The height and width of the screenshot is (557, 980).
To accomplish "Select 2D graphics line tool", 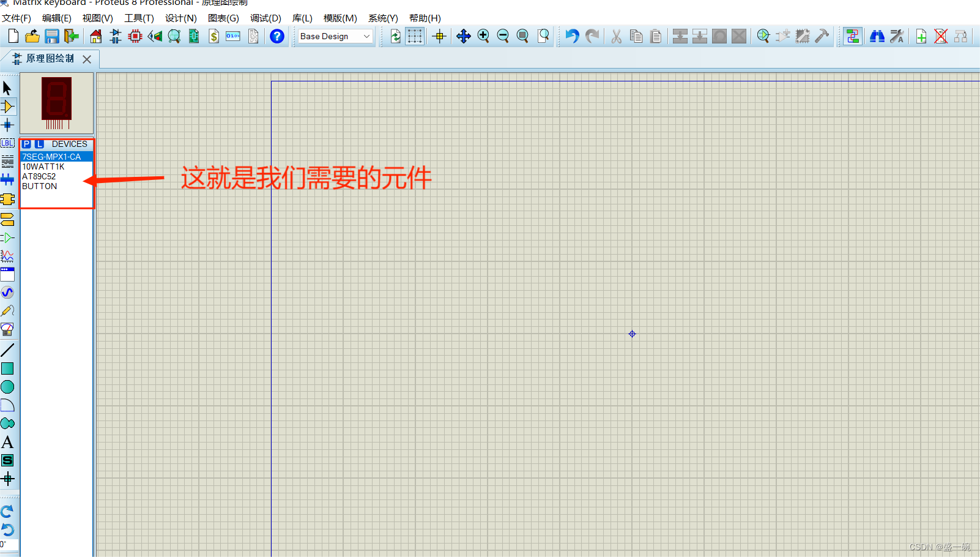I will (7, 350).
